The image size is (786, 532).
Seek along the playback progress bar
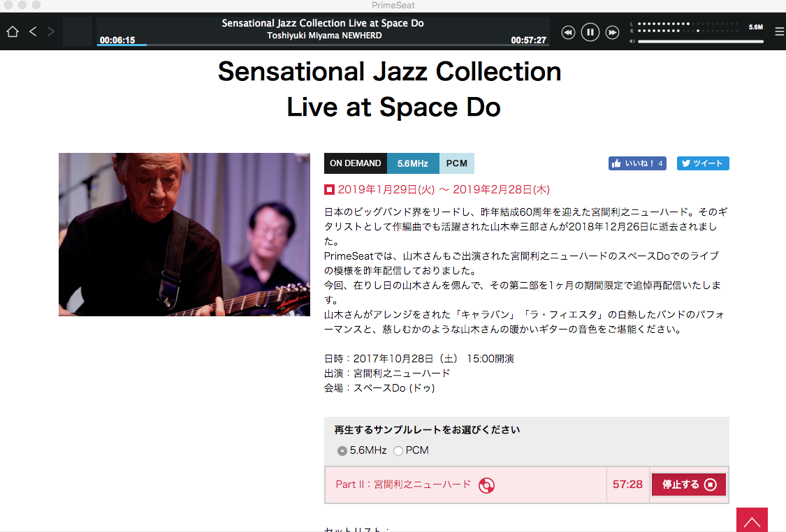click(323, 45)
